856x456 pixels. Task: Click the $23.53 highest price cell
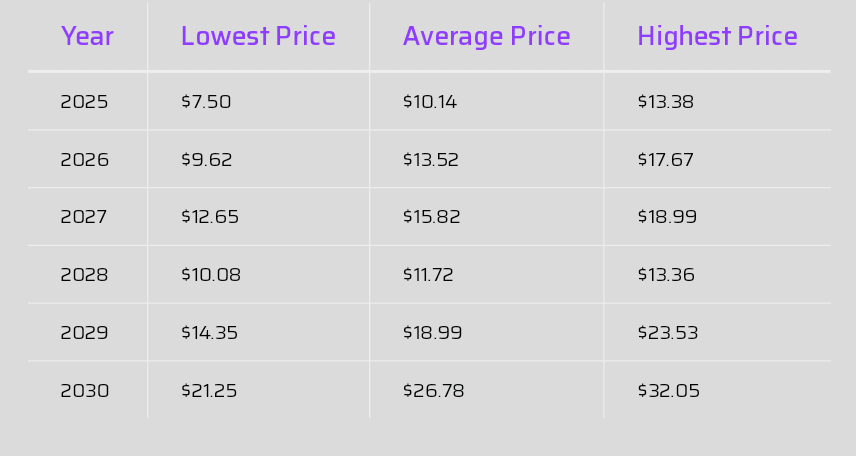(x=668, y=333)
